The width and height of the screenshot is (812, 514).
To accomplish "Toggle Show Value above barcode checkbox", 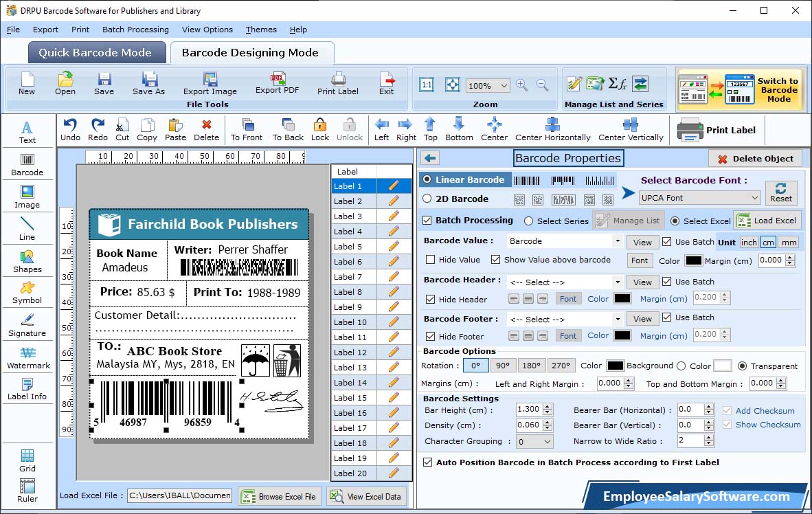I will (495, 260).
